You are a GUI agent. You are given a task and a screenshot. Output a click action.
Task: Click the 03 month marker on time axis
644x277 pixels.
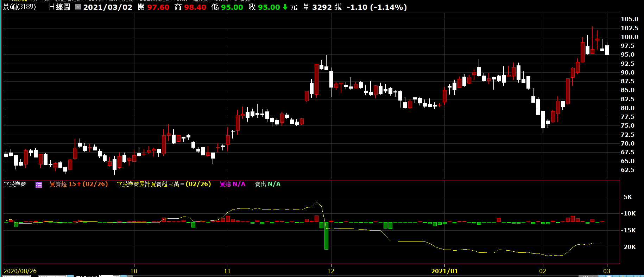pyautogui.click(x=606, y=271)
